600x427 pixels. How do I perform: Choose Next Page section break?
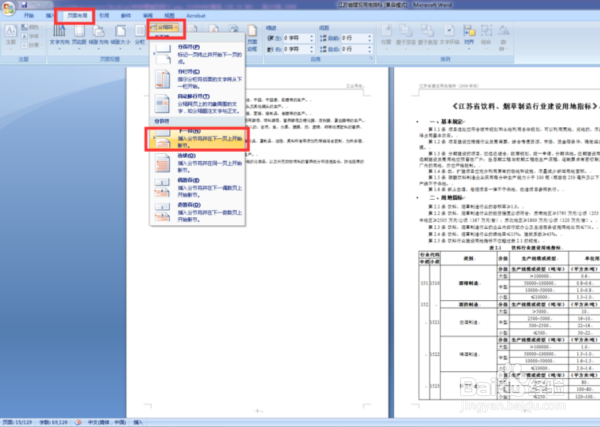(197, 139)
